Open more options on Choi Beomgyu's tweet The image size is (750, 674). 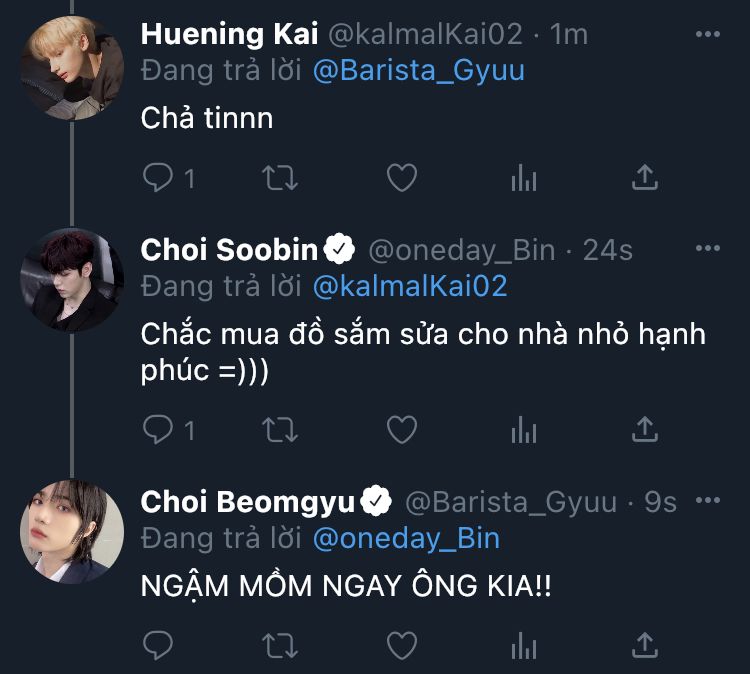(x=707, y=500)
